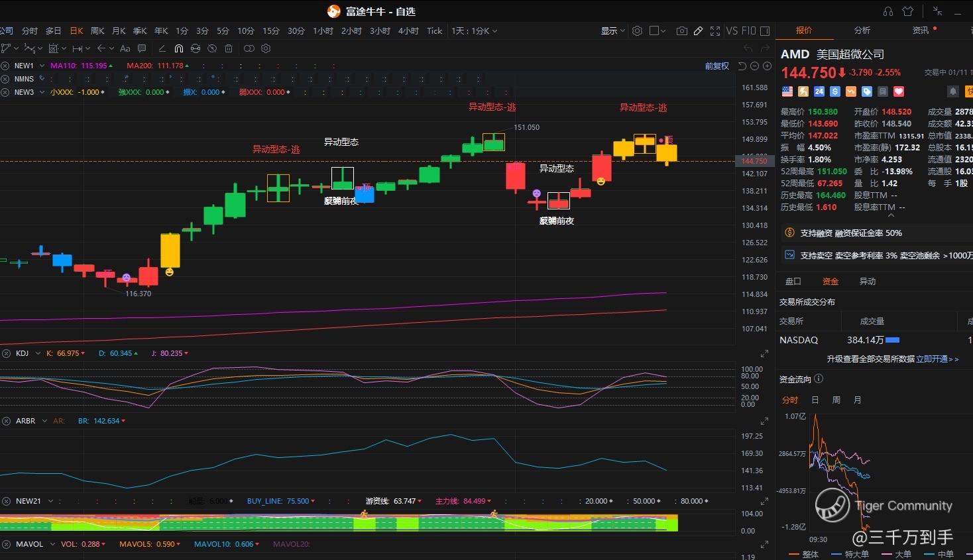Screen dimensions: 973x560
Task: Expand the ARBR indicator dropdown
Action: [44, 421]
